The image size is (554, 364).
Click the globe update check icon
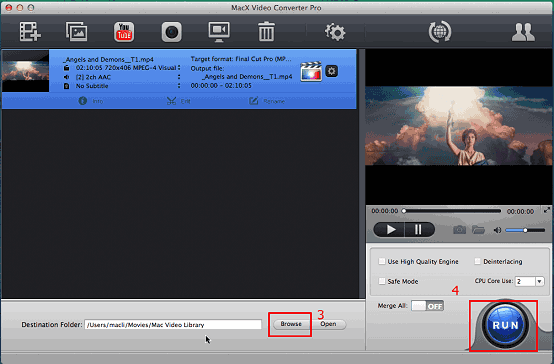point(440,32)
